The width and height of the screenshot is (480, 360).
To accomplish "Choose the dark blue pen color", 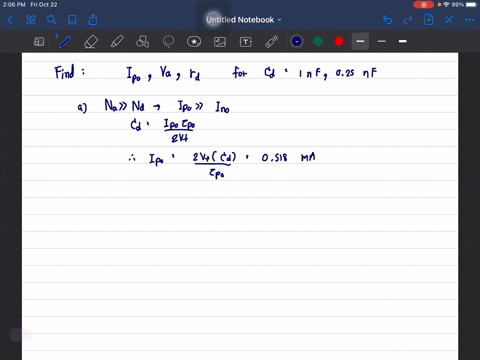I will click(x=297, y=41).
